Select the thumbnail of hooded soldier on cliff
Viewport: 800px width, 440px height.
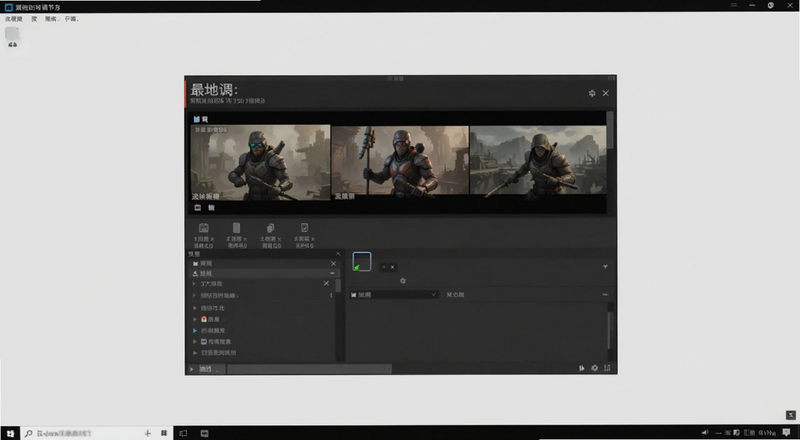538,161
